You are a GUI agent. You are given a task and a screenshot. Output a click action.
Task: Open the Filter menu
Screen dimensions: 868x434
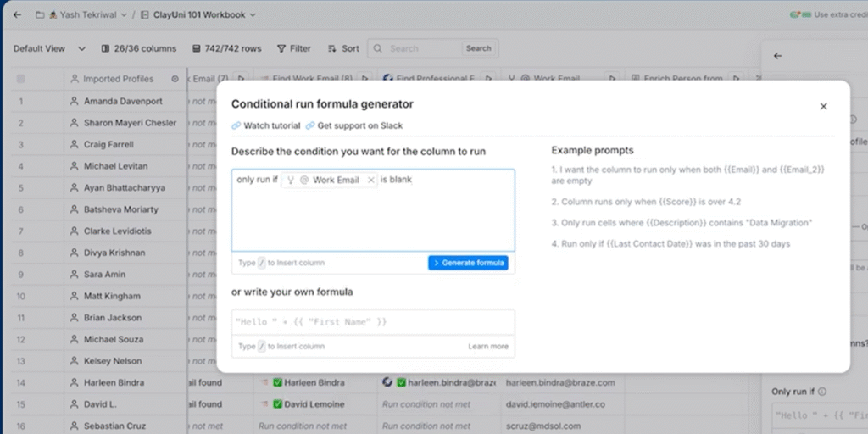(x=293, y=48)
